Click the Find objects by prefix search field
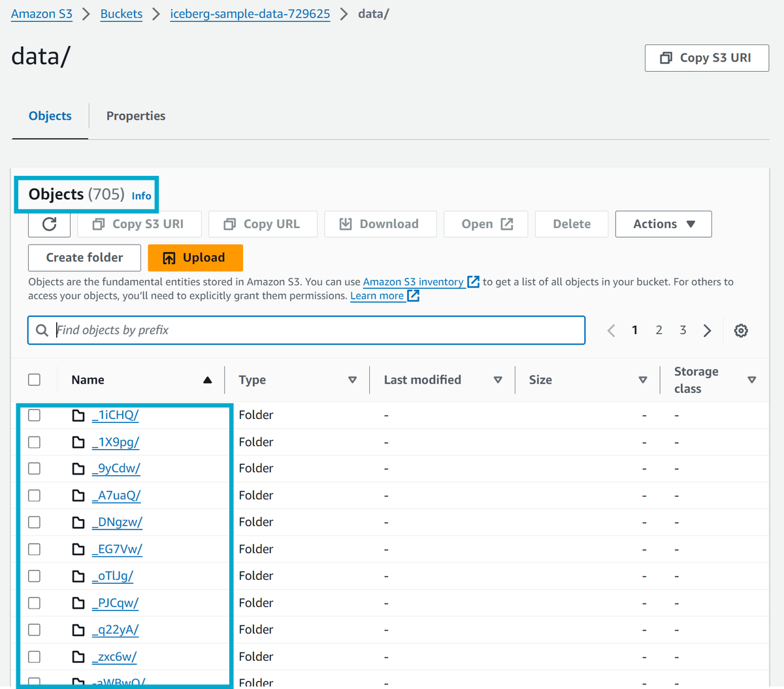Image resolution: width=784 pixels, height=689 pixels. pyautogui.click(x=261, y=330)
